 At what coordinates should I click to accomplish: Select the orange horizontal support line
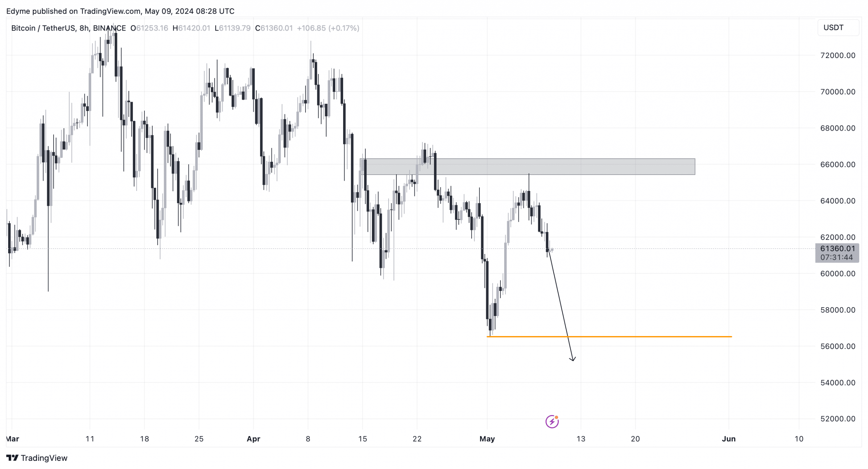click(x=609, y=337)
